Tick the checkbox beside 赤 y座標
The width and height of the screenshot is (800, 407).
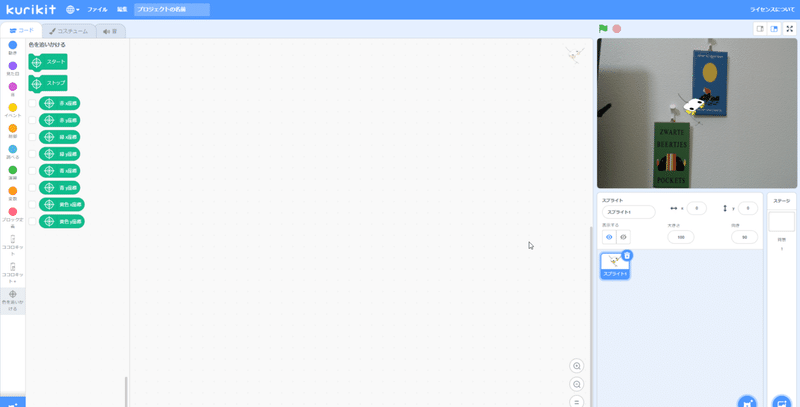[32, 120]
